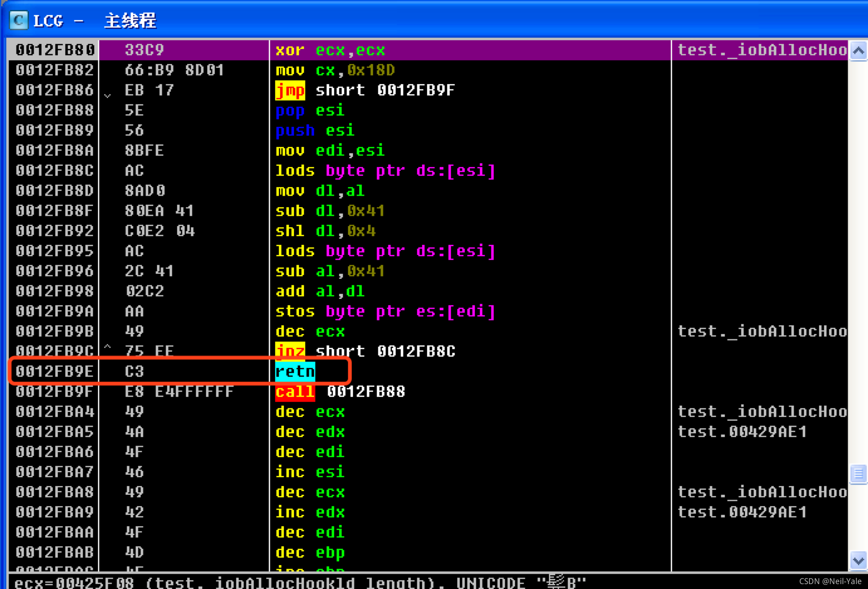
Task: Click the jump-up arrow marker beside 75 EE
Action: coord(108,346)
